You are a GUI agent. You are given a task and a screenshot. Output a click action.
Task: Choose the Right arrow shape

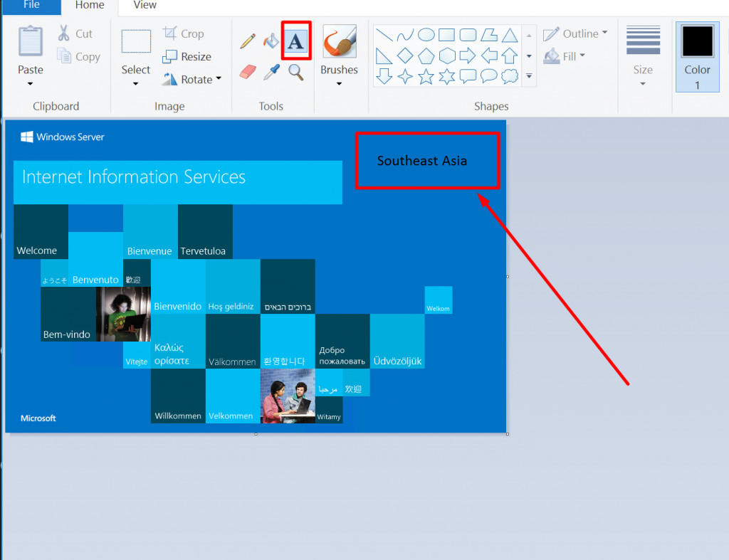pos(468,56)
